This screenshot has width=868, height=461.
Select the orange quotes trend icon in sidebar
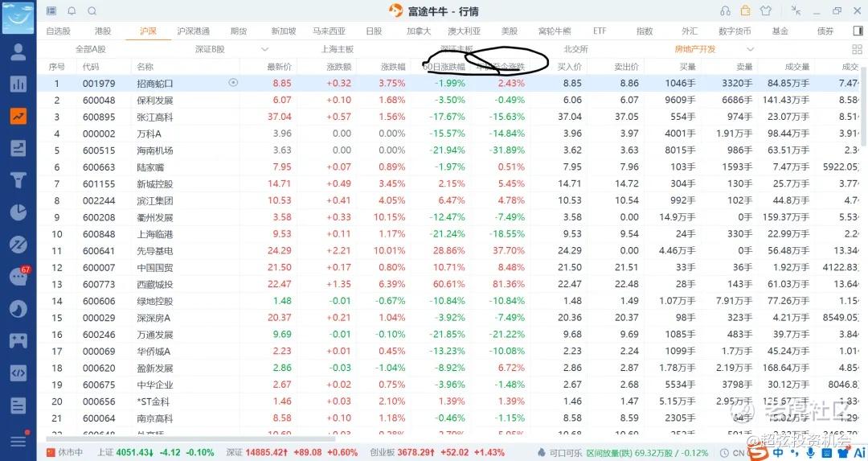pyautogui.click(x=18, y=117)
